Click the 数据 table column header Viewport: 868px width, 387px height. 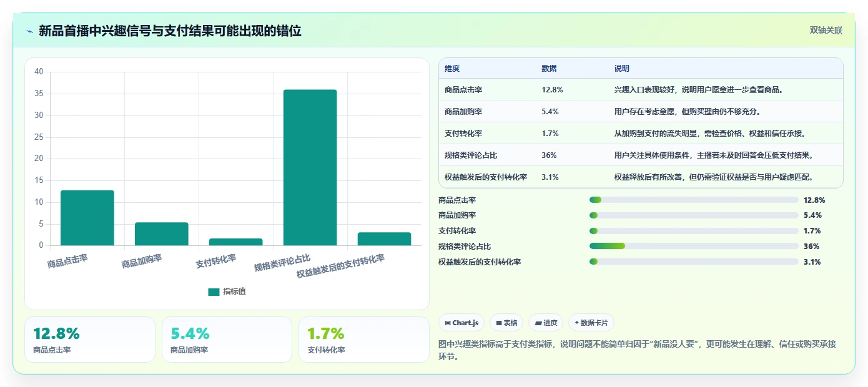[550, 69]
